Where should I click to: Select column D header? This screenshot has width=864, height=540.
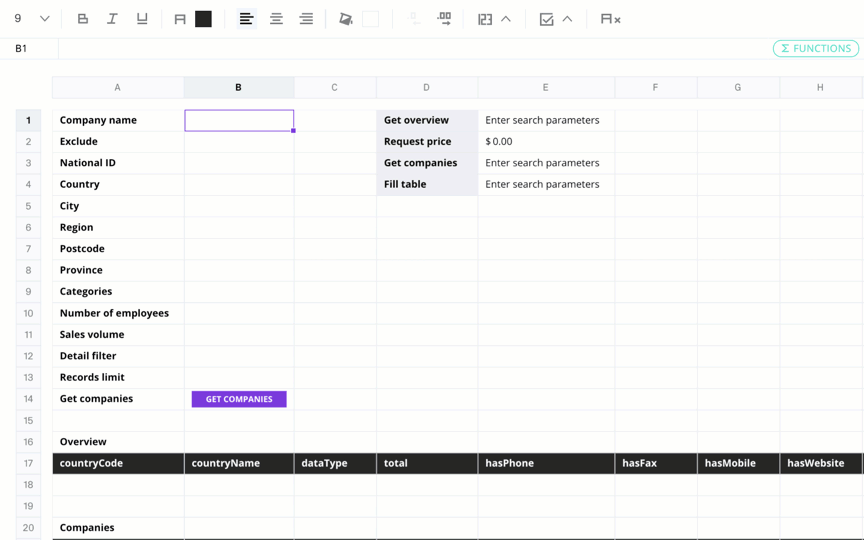426,87
